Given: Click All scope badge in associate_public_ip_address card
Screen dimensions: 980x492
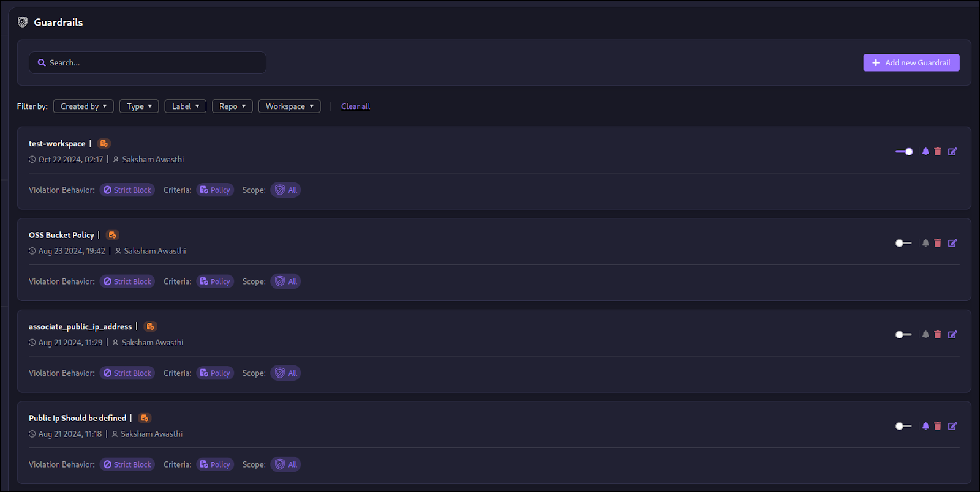Looking at the screenshot, I should (x=285, y=373).
